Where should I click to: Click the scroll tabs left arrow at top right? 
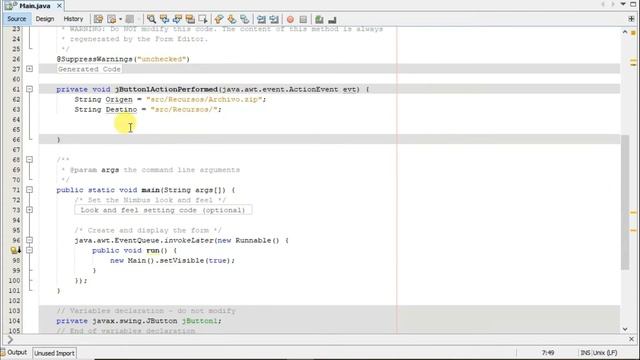click(603, 4)
